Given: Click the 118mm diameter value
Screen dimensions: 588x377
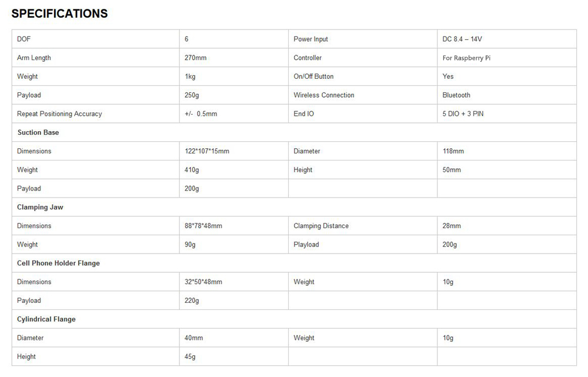Looking at the screenshot, I should (x=453, y=151).
